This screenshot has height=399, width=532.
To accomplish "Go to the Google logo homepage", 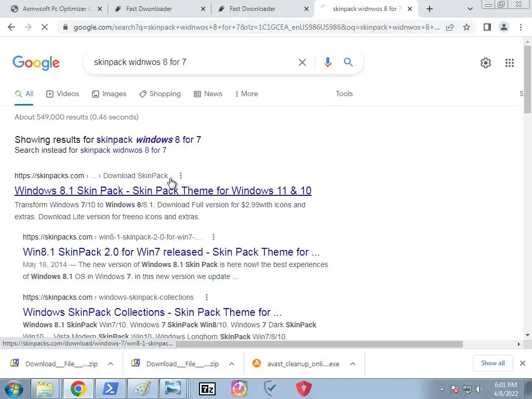I will pyautogui.click(x=36, y=63).
